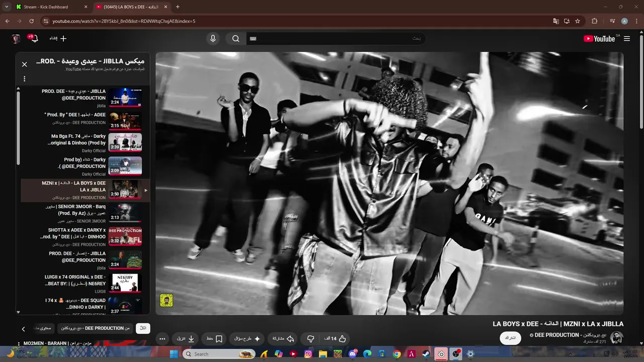
Task: Open a new browser tab
Action: (178, 7)
